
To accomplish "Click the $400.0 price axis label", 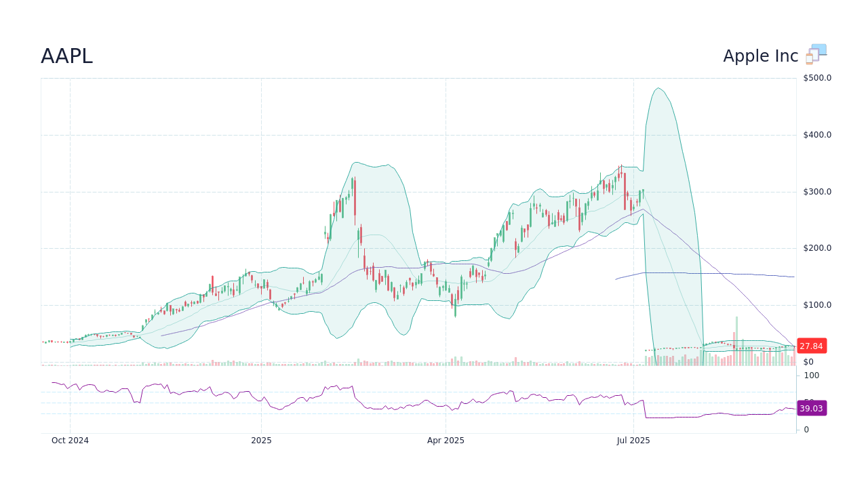I will point(817,135).
